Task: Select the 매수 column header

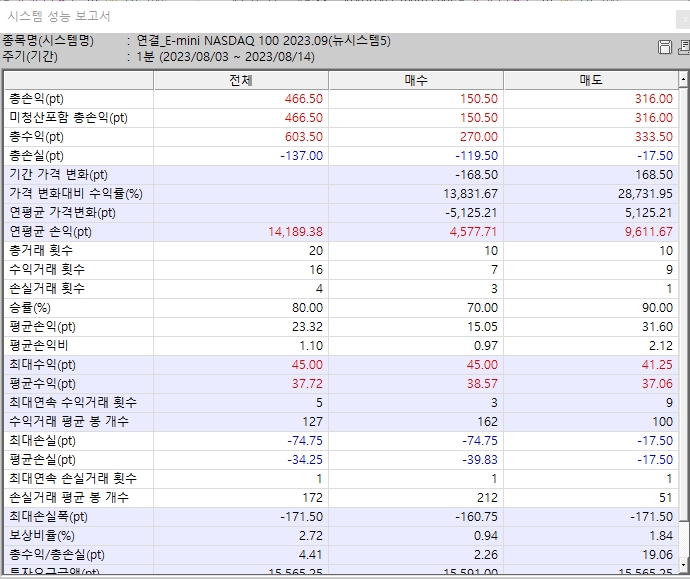Action: point(416,80)
